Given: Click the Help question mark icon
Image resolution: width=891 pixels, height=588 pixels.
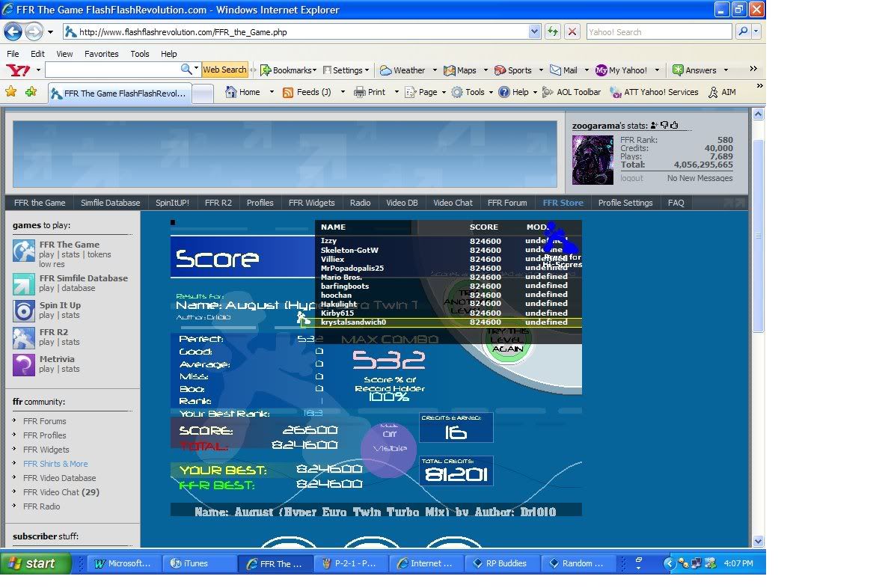Looking at the screenshot, I should pyautogui.click(x=504, y=92).
